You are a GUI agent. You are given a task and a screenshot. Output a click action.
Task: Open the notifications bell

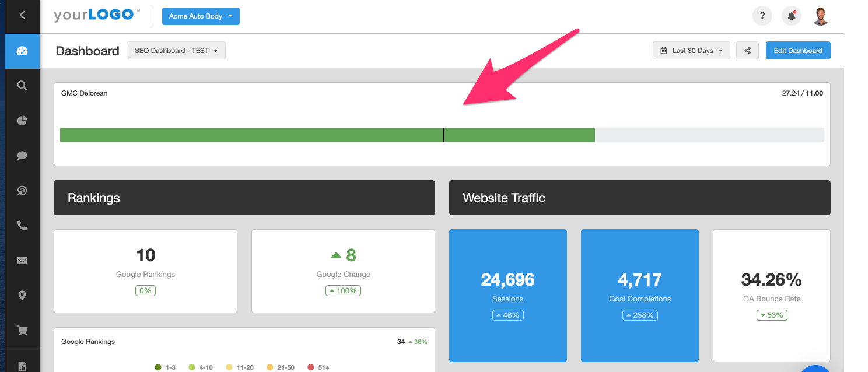tap(792, 16)
